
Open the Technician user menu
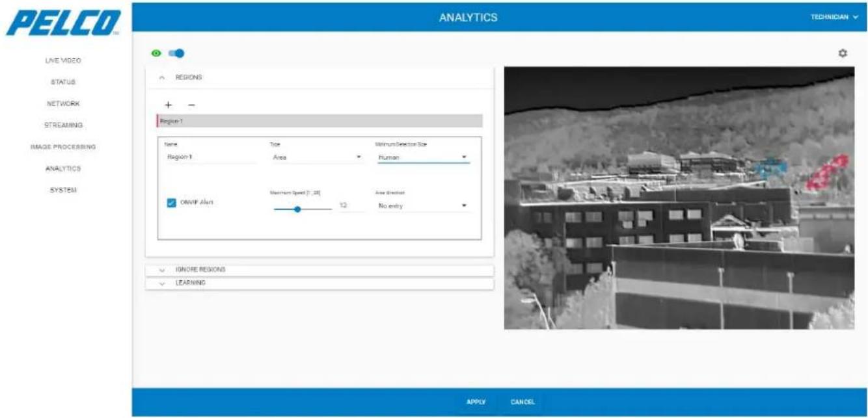[x=834, y=18]
